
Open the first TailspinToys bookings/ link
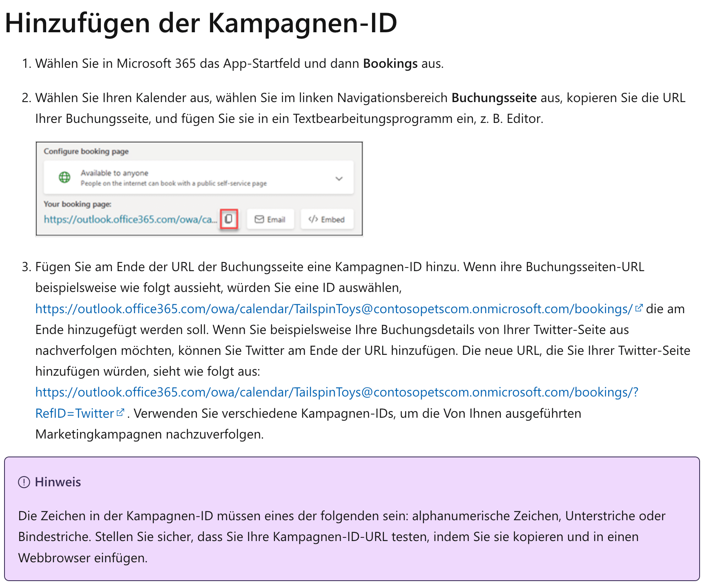(x=334, y=309)
